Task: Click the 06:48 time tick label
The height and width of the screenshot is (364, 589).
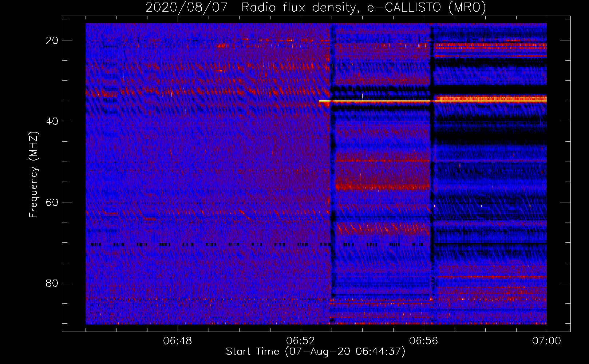Action: point(178,341)
